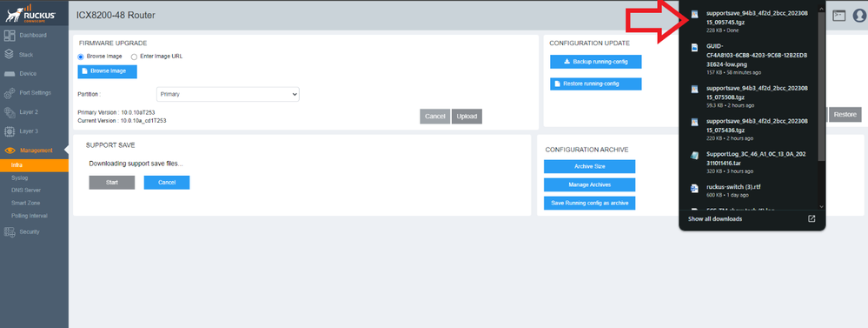Click the Manage Archives button

tap(590, 184)
